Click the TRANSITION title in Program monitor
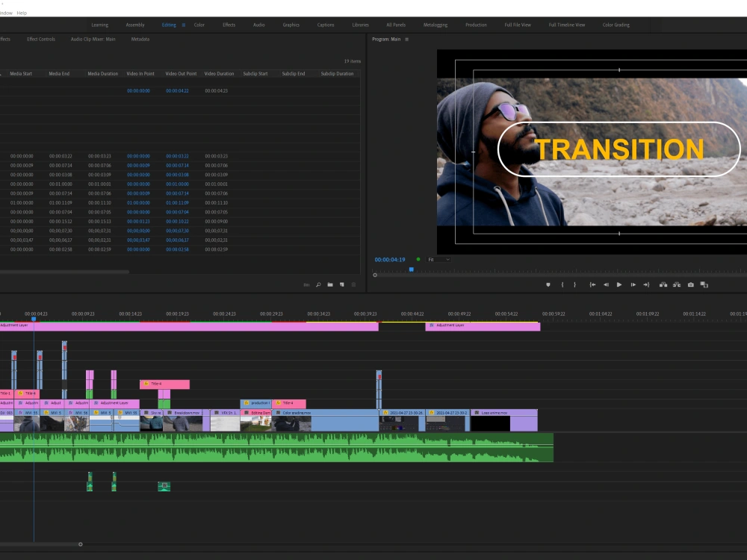The width and height of the screenshot is (747, 560). pos(619,149)
